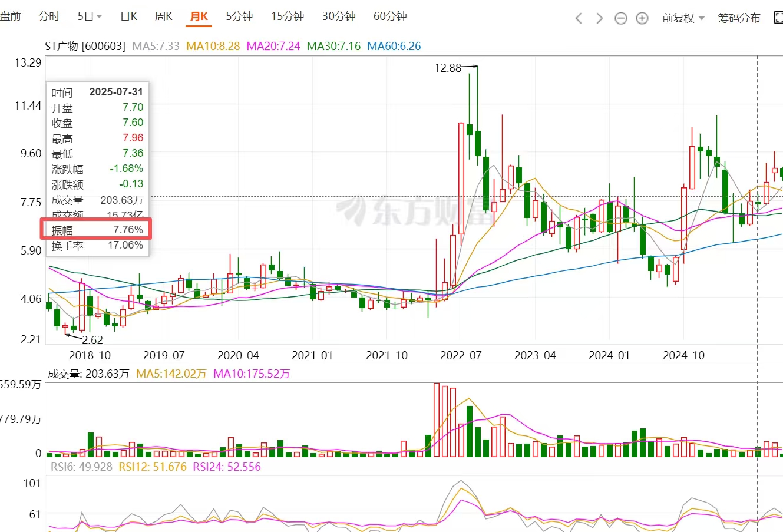Switch to 盘前 tab

coord(10,16)
